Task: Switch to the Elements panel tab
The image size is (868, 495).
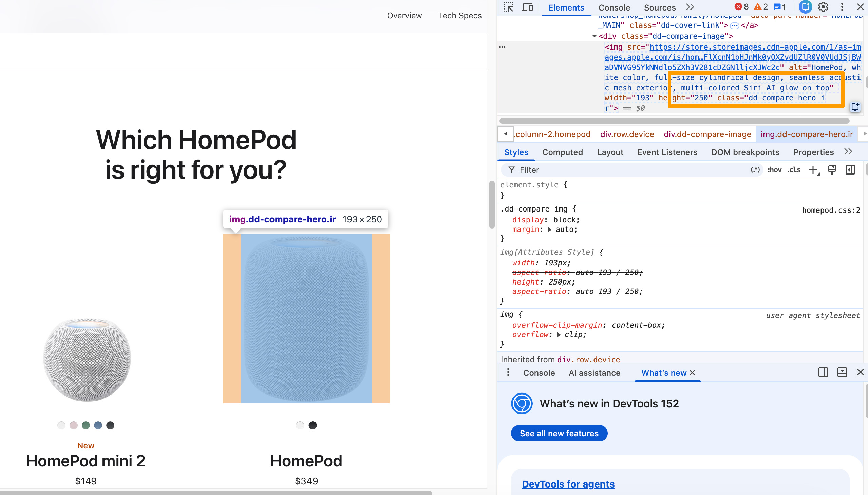Action: (x=566, y=7)
